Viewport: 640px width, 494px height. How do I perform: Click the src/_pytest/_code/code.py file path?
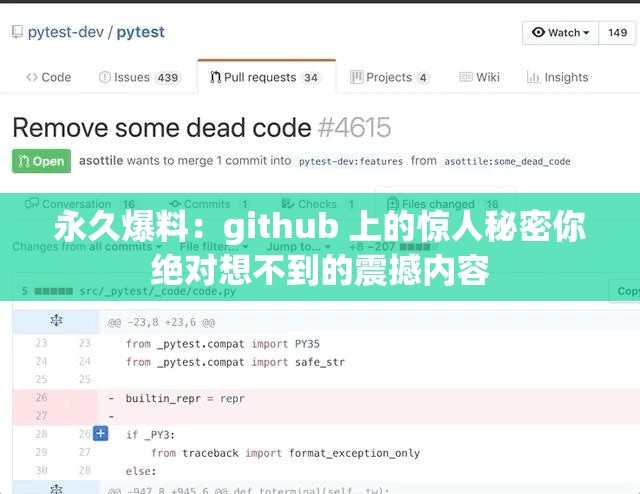158,291
